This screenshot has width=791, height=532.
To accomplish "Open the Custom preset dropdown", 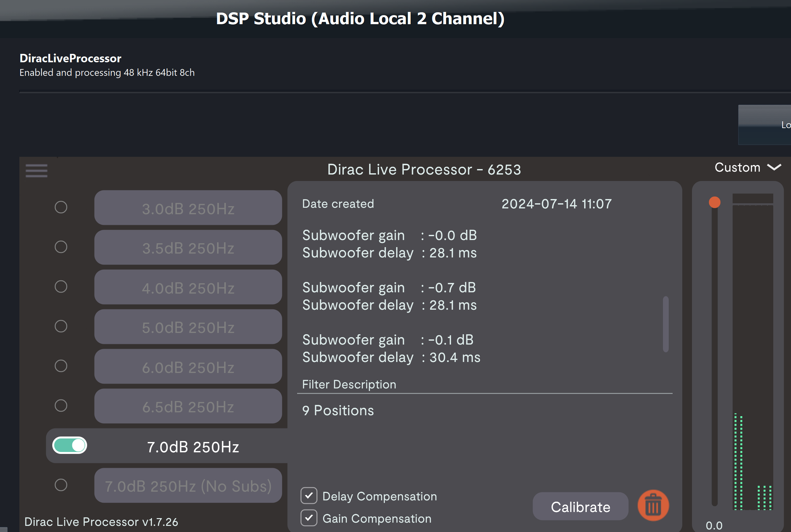I will pyautogui.click(x=748, y=167).
